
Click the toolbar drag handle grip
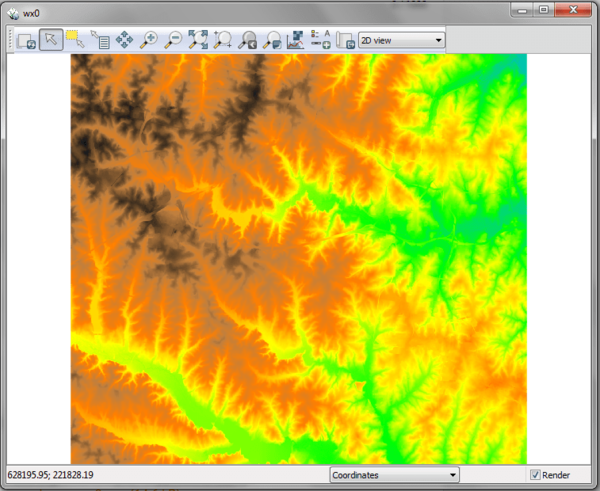coord(10,41)
